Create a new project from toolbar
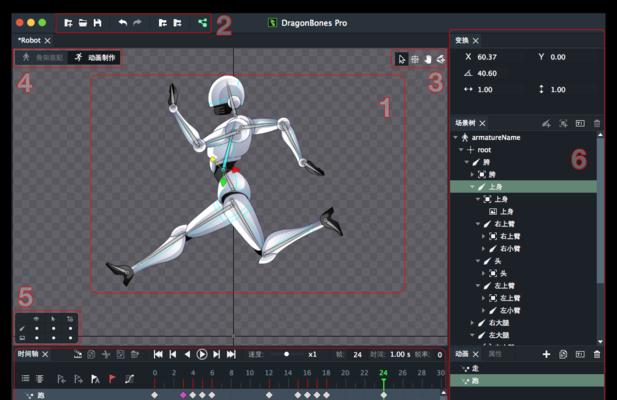Screen dimensions: 617x400 click(68, 23)
